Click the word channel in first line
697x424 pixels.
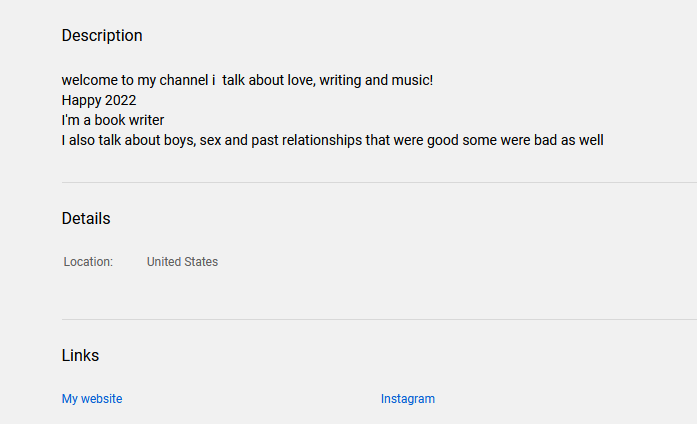[184, 80]
